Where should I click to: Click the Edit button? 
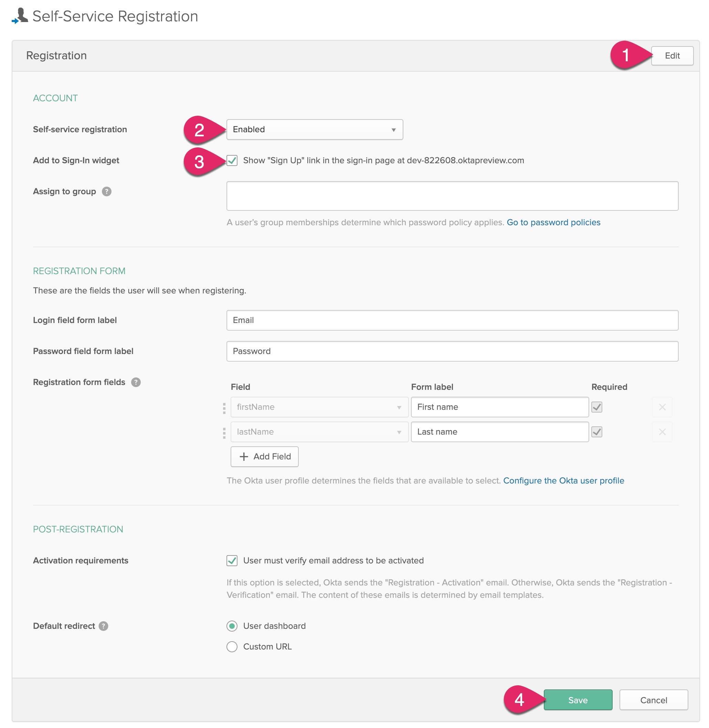672,56
